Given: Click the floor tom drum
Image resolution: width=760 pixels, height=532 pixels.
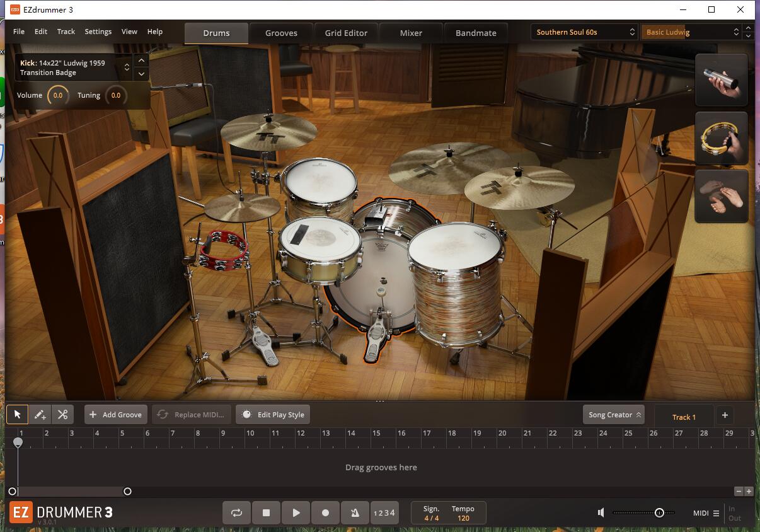Looking at the screenshot, I should coord(456,284).
